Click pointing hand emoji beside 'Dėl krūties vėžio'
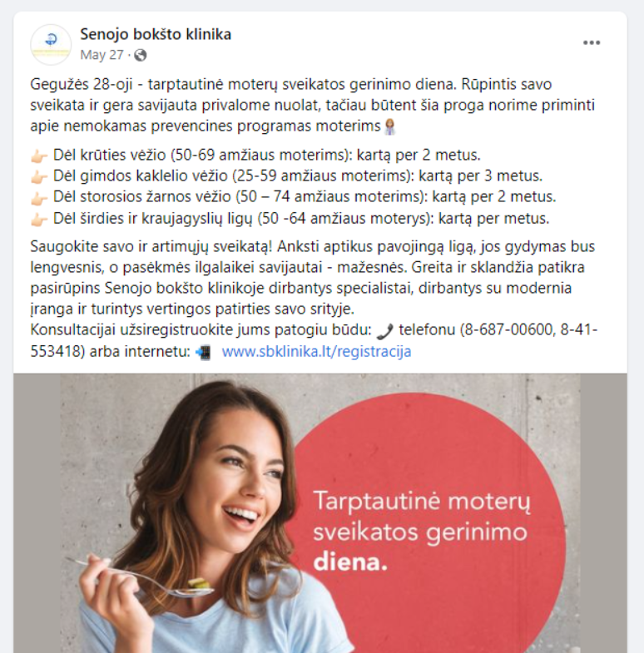Viewport: 644px width, 653px height. click(x=39, y=156)
